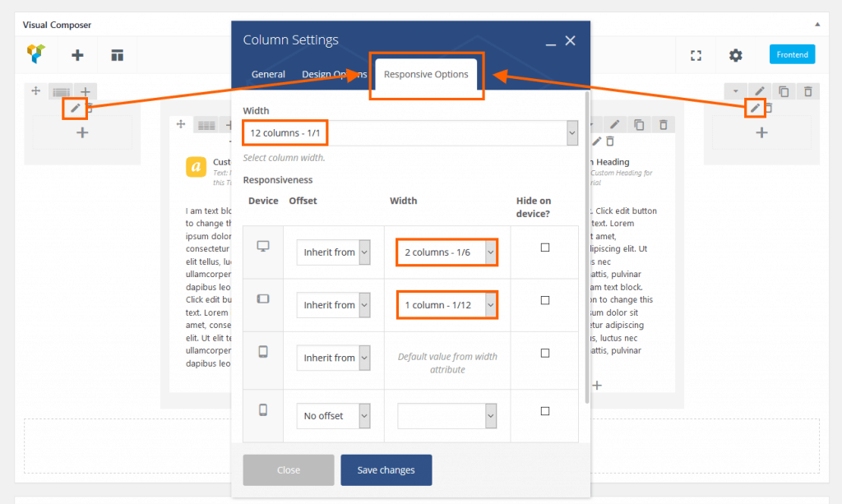The image size is (842, 504).
Task: Click the Custom Heading 'a' element icon
Action: [x=196, y=167]
